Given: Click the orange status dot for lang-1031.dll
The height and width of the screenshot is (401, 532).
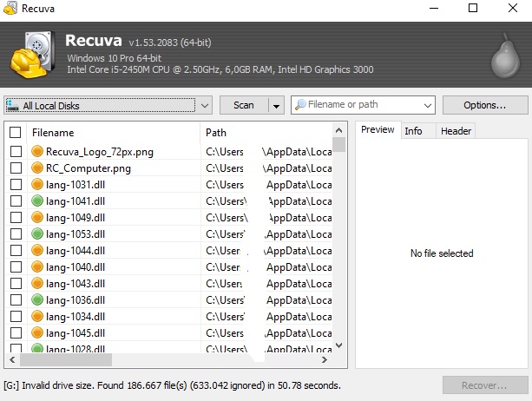Looking at the screenshot, I should click(x=37, y=184).
